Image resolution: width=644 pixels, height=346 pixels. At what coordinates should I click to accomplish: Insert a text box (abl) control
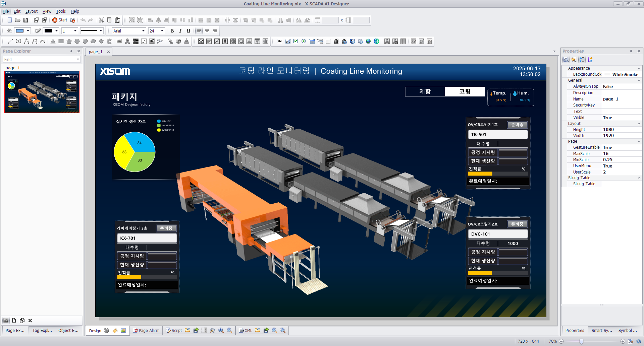pos(279,41)
